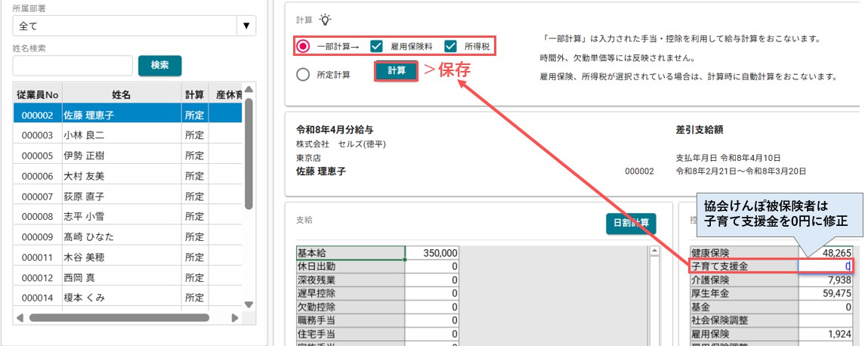Select the 所定計算 radio button
Image resolution: width=868 pixels, height=346 pixels.
[x=303, y=74]
